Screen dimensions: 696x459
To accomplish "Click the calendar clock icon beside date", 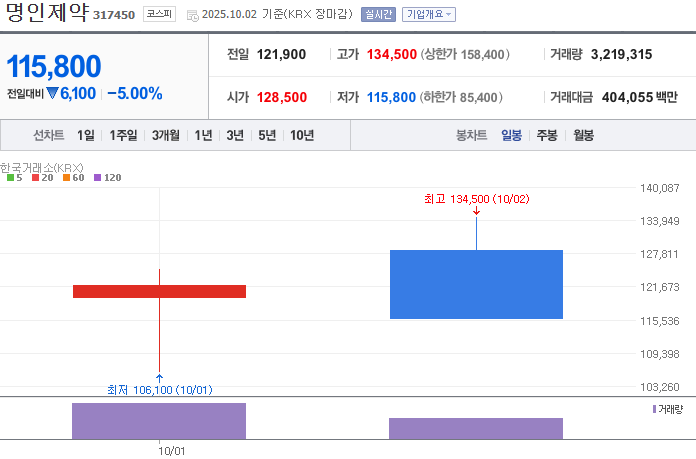I will coord(192,16).
